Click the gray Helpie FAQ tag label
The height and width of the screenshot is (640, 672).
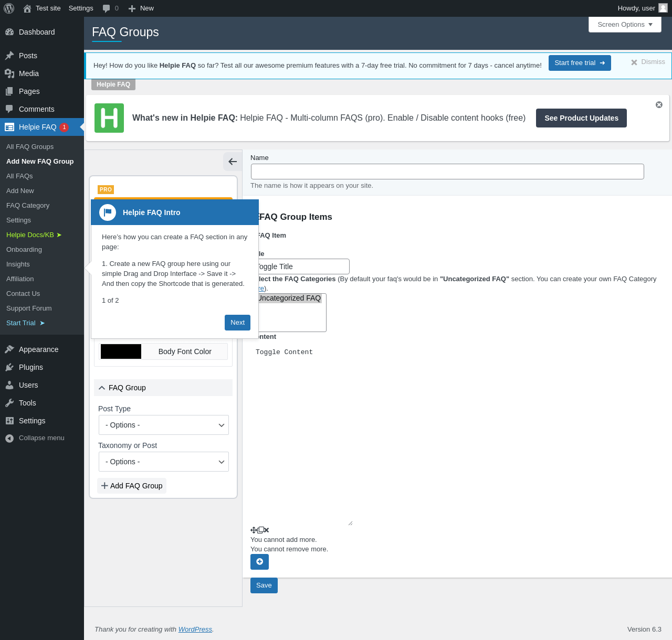coord(113,84)
